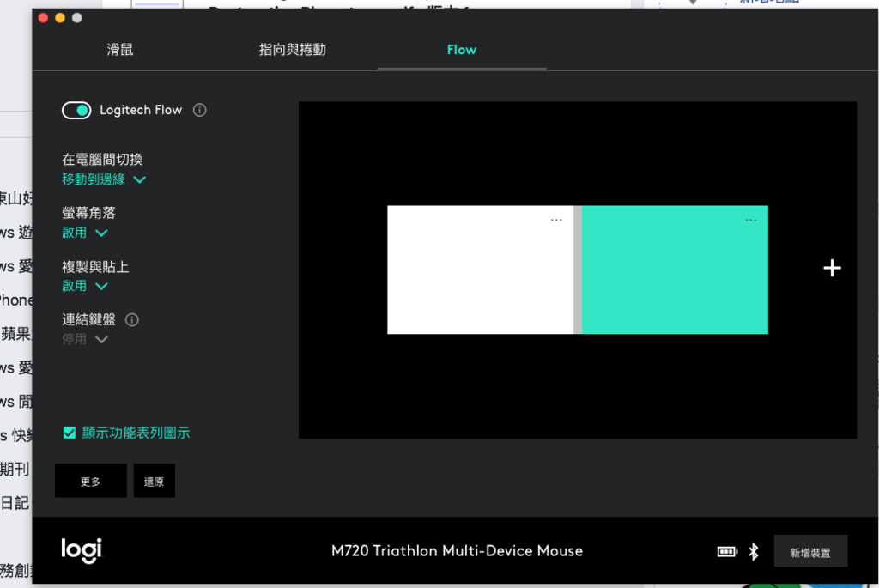Click the 螢幕角落 label
This screenshot has width=879, height=588.
[x=88, y=212]
